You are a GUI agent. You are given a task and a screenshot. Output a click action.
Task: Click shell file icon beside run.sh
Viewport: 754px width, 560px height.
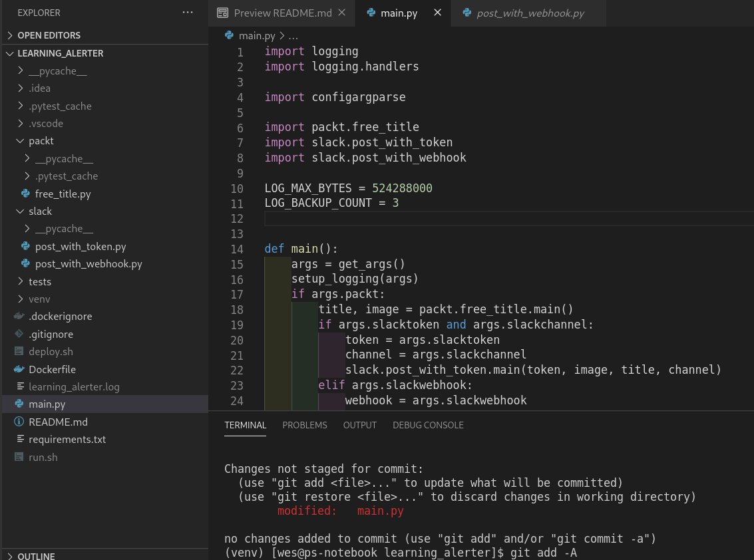click(19, 457)
